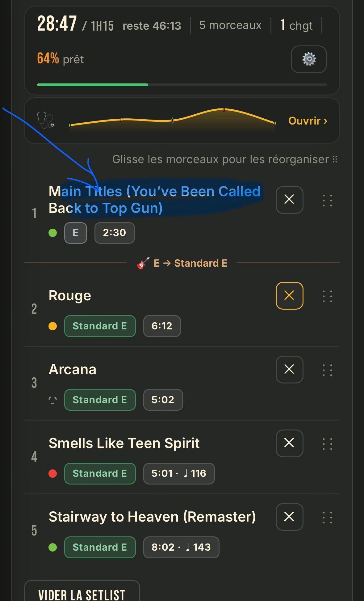Grab the drag handle for Rouge
The height and width of the screenshot is (601, 364).
pyautogui.click(x=327, y=296)
